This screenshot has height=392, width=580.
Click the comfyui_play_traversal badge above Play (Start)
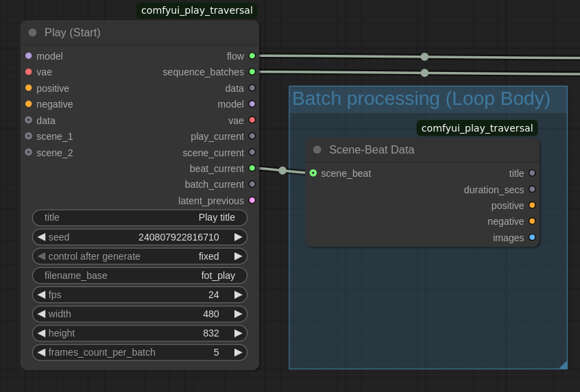(x=197, y=10)
